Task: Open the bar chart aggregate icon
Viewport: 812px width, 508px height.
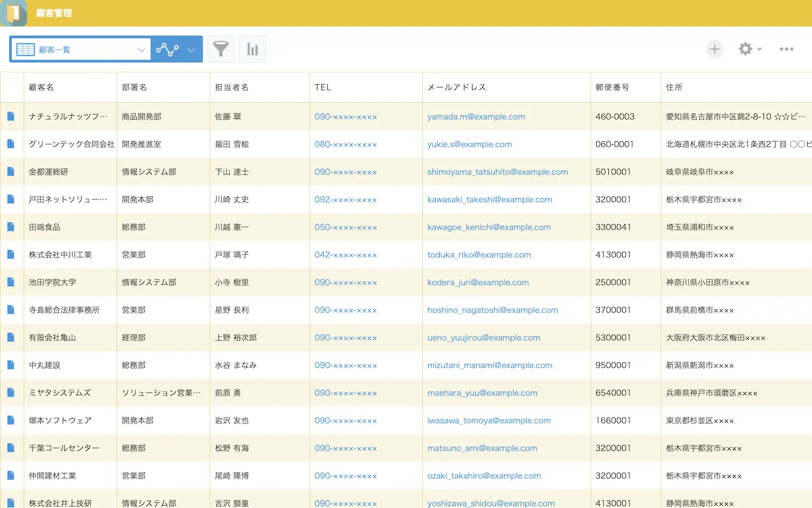Action: click(x=253, y=49)
